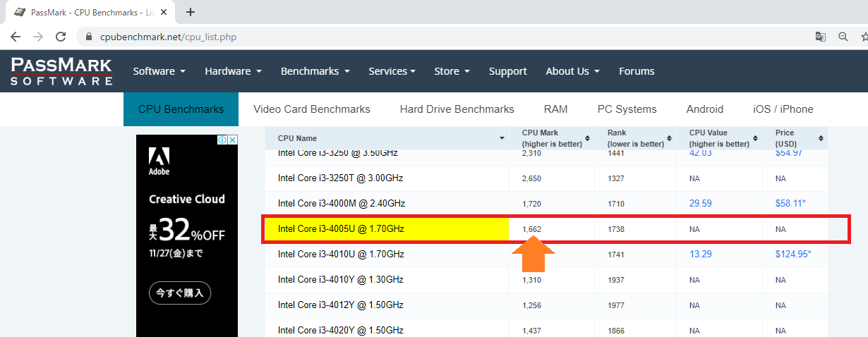Sort table by Price (USD) column

coord(795,138)
